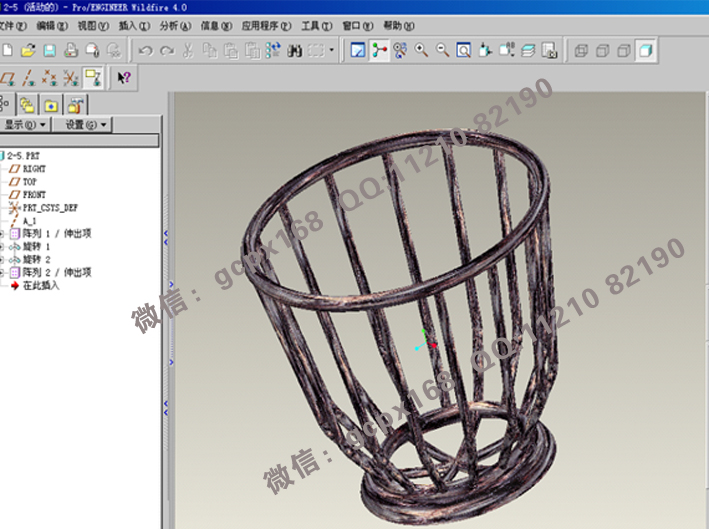Viewport: 709px width, 529px height.
Task: Click the Zoom Out magnifier icon
Action: point(442,49)
